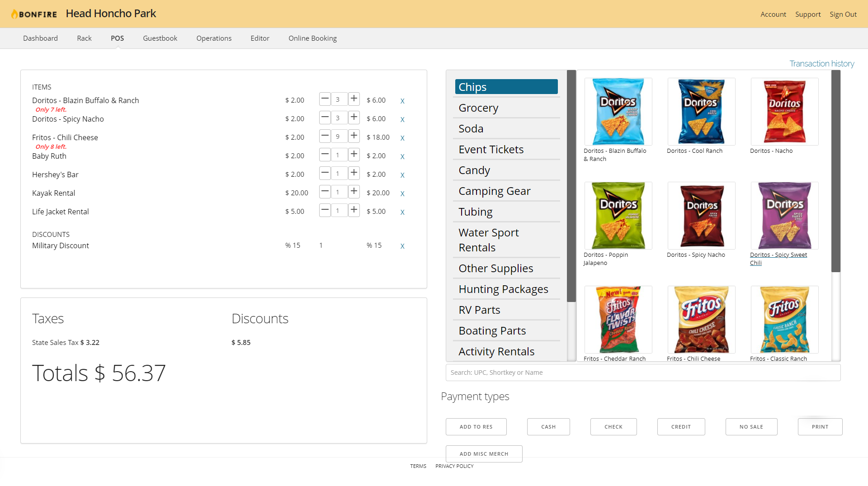
Task: Select the Hunting Packages category
Action: coord(506,289)
